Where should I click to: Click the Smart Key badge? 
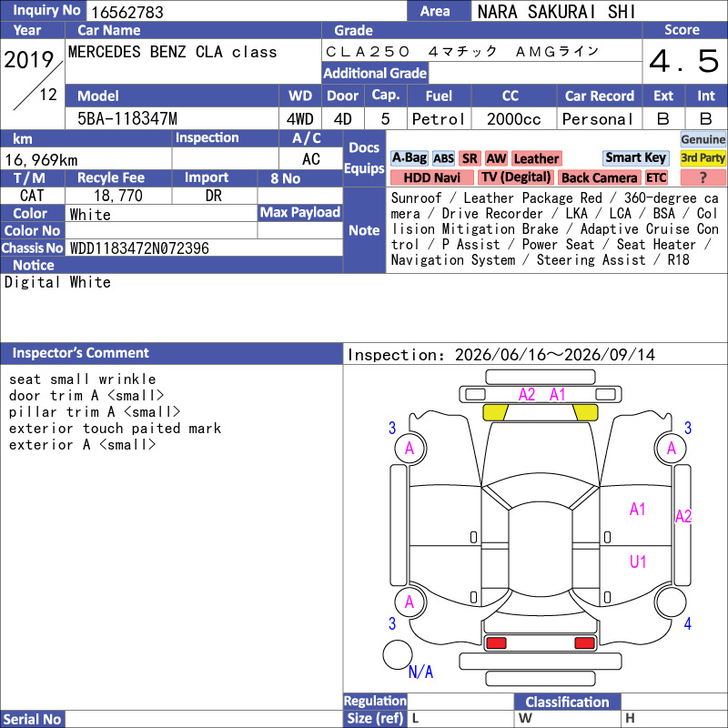(635, 157)
